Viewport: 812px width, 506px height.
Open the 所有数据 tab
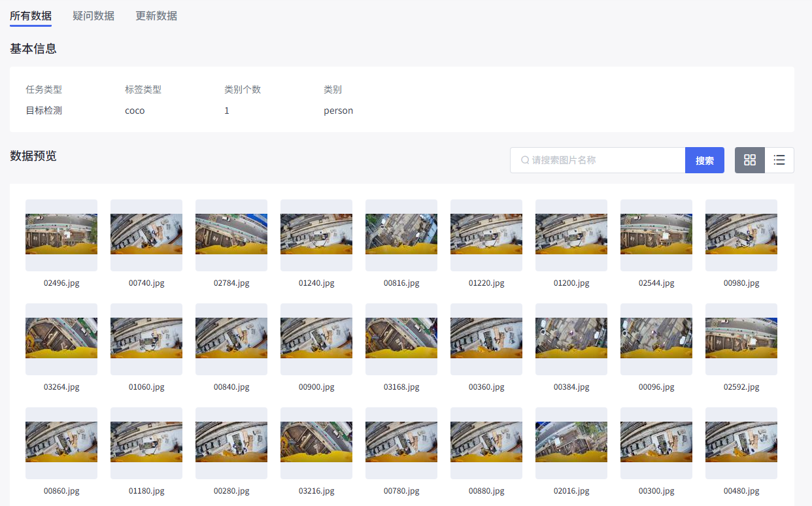(x=31, y=16)
